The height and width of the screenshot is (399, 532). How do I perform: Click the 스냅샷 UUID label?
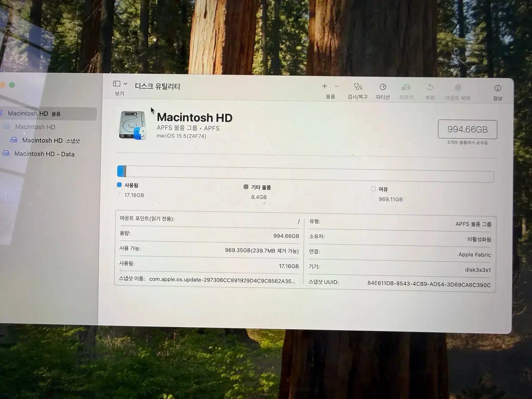pos(324,282)
